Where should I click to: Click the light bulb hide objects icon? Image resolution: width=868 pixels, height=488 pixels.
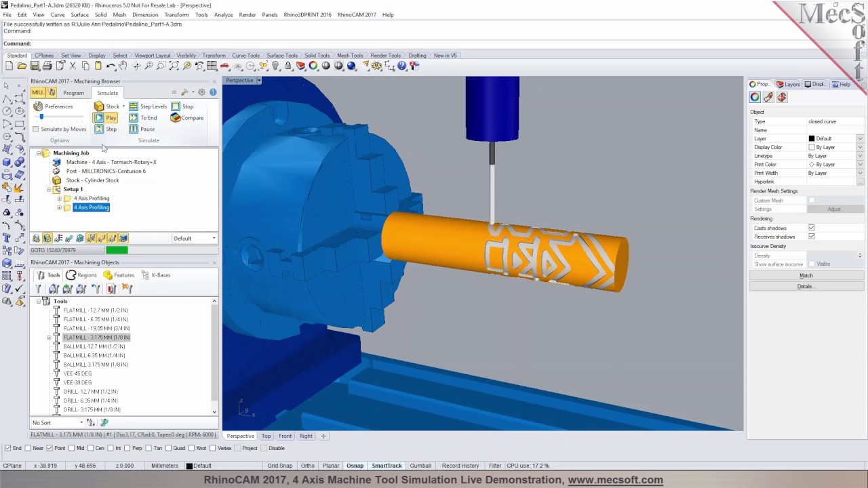tap(275, 66)
